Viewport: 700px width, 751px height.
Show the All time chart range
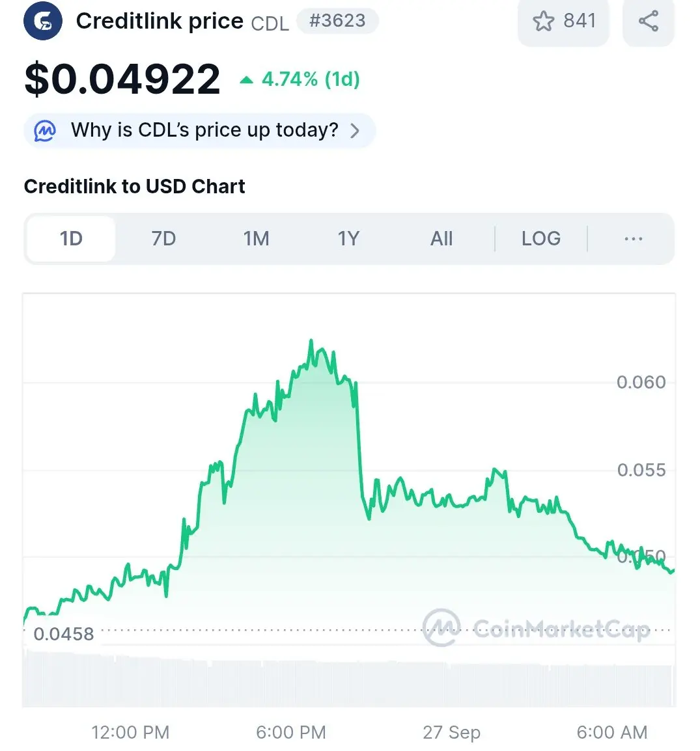[x=441, y=239]
